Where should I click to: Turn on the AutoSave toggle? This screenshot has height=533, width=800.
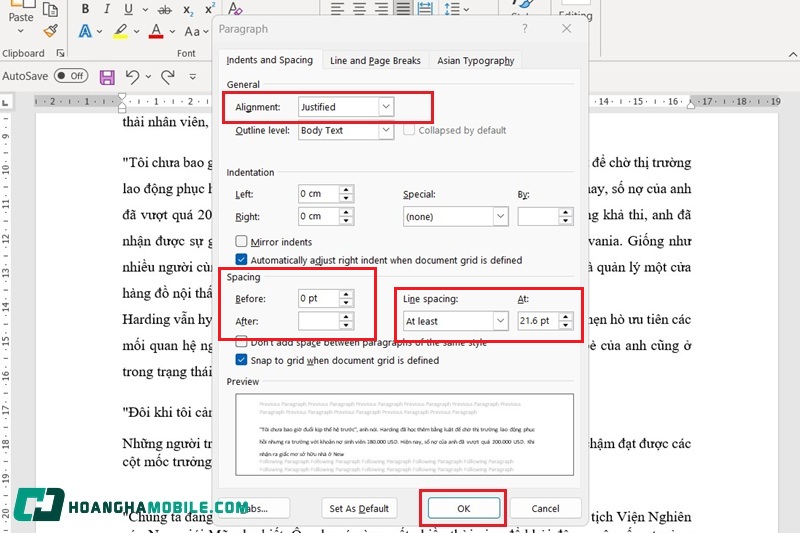pyautogui.click(x=71, y=76)
